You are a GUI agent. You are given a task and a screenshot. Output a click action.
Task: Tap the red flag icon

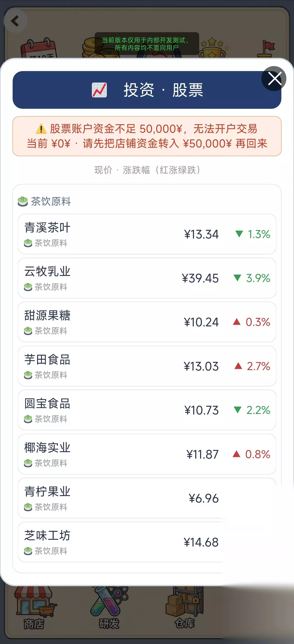pyautogui.click(x=266, y=49)
